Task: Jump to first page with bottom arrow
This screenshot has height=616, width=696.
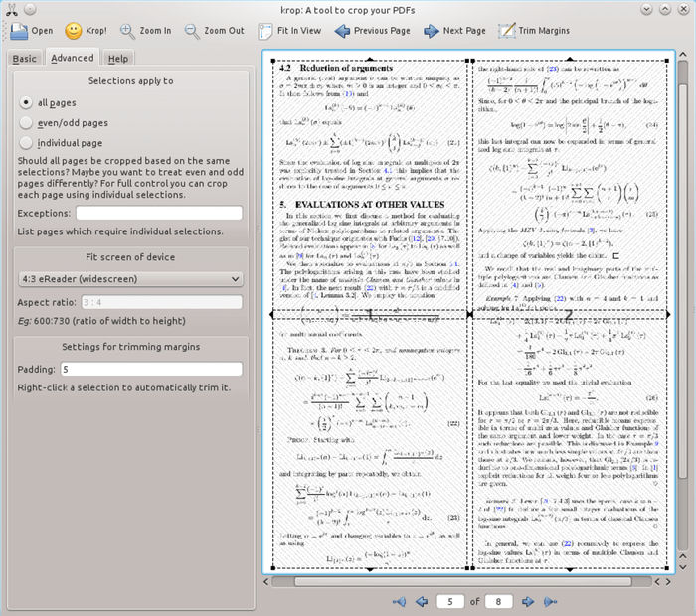Action: point(400,601)
